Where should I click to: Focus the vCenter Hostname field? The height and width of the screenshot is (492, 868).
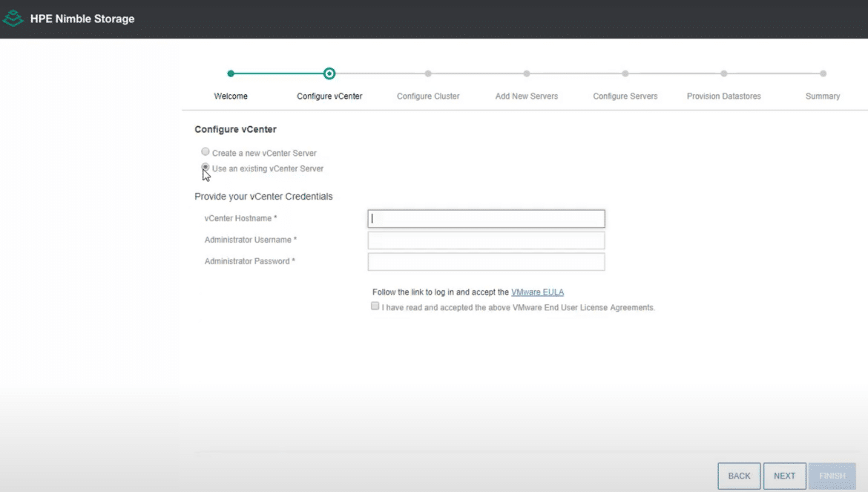click(486, 219)
